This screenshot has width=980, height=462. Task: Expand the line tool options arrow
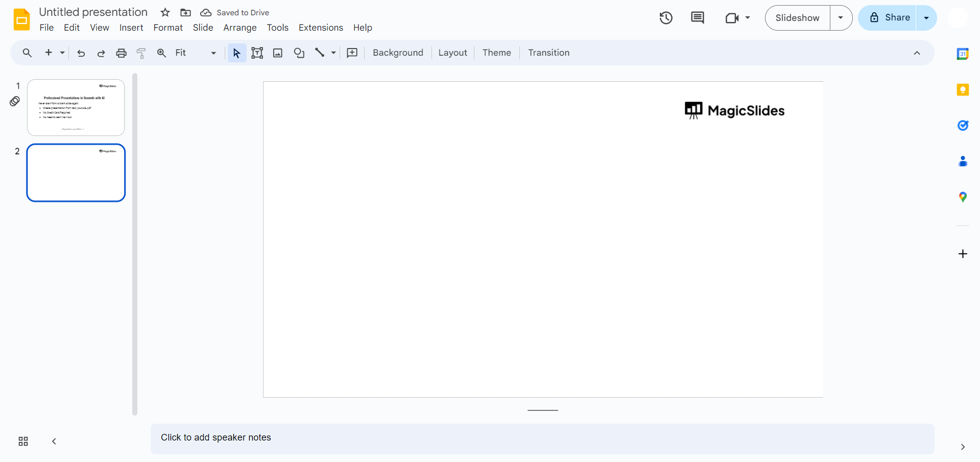click(x=333, y=53)
